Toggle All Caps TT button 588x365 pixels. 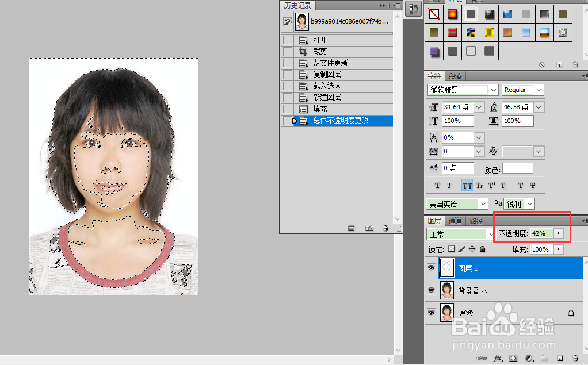click(467, 186)
